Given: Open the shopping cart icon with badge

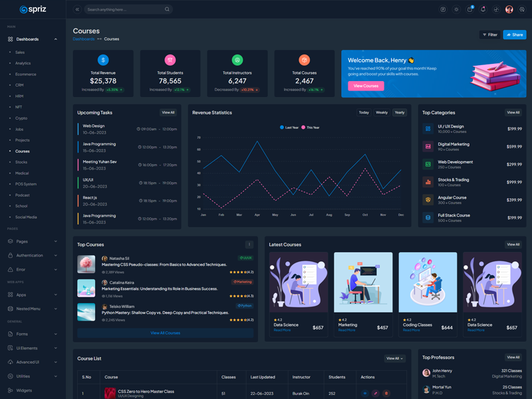Looking at the screenshot, I should (469, 9).
